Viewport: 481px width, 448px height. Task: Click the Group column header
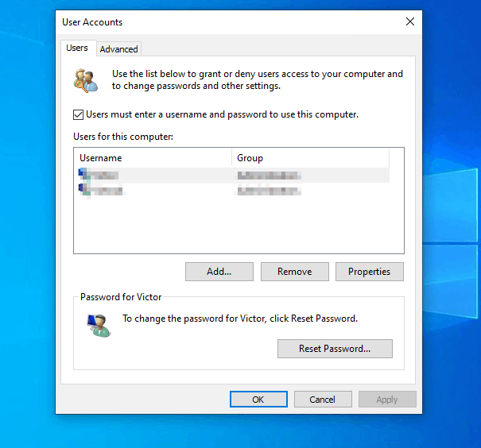[310, 158]
